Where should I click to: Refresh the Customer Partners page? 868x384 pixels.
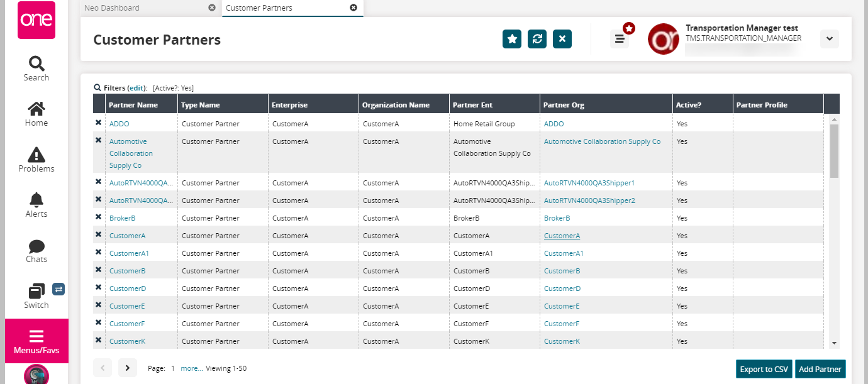pyautogui.click(x=537, y=39)
